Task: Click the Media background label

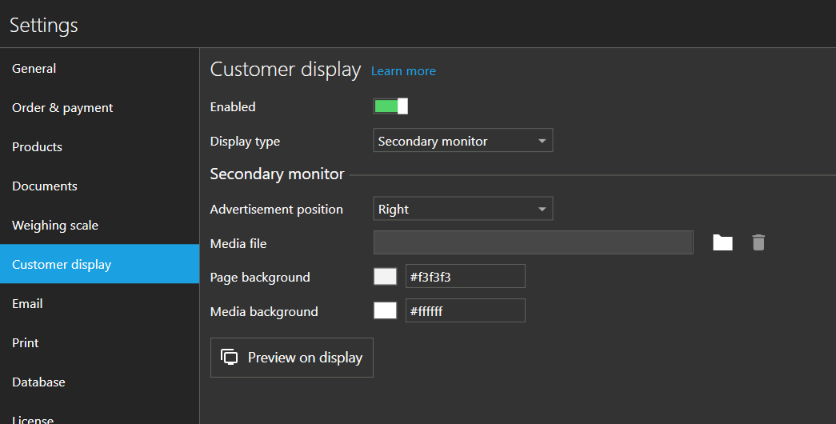Action: (x=264, y=311)
